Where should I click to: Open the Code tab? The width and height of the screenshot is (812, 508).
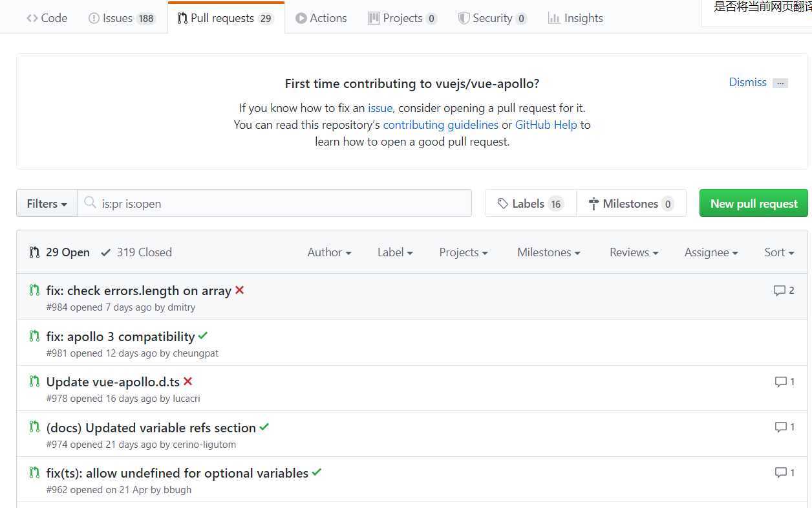(x=47, y=18)
